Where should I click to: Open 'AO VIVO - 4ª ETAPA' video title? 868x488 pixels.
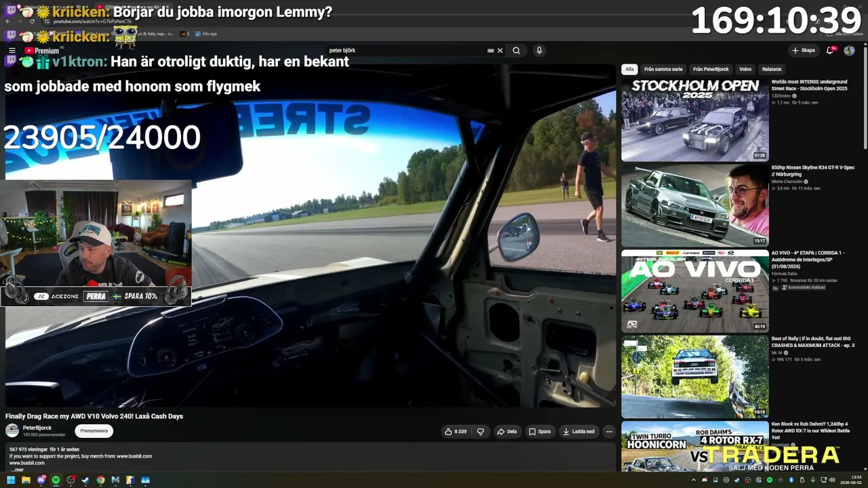click(x=808, y=260)
